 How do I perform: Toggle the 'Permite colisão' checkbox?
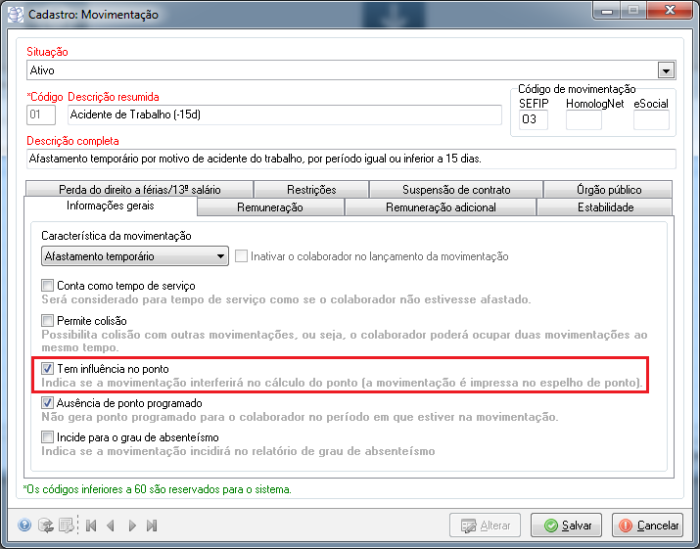point(48,320)
